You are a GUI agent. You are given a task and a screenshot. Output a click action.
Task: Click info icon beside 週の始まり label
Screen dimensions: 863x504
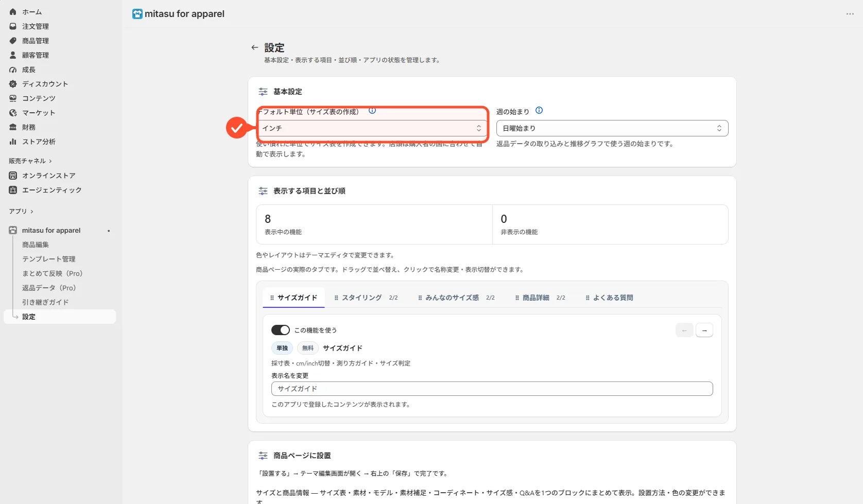tap(539, 111)
